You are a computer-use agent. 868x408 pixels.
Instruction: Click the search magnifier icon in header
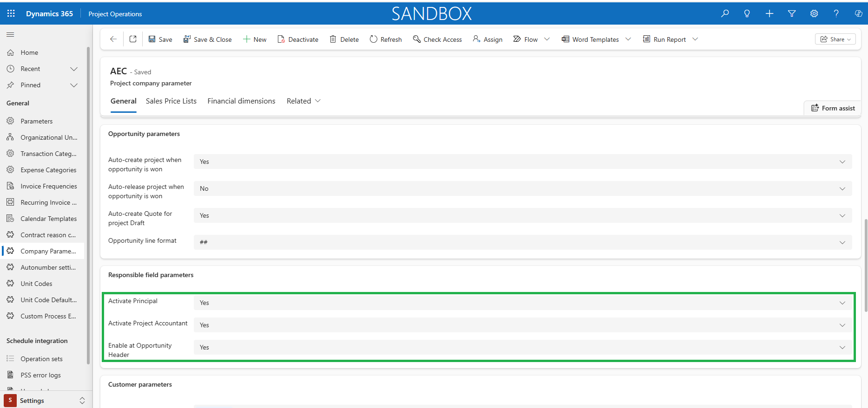[x=725, y=13]
